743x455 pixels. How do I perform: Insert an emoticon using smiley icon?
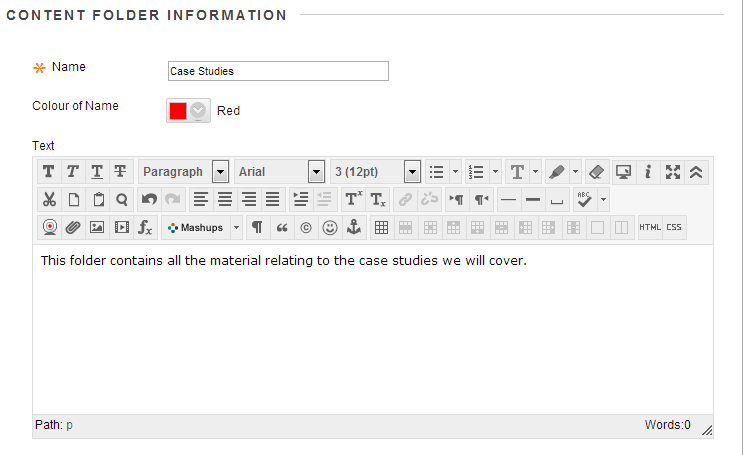pos(329,227)
